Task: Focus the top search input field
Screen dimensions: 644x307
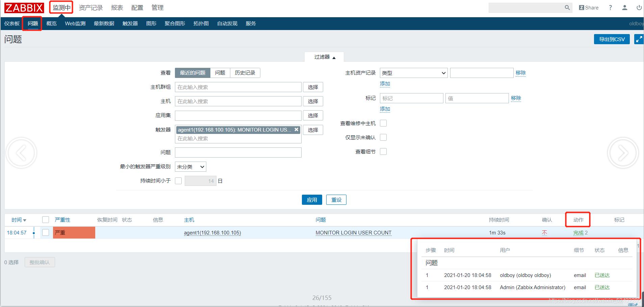Action: click(x=526, y=8)
